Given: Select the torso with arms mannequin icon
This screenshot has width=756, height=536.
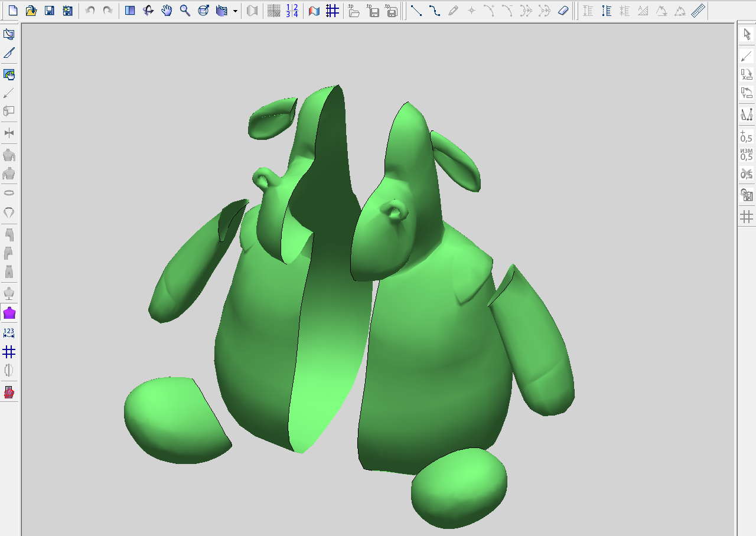Looking at the screenshot, I should pos(9,174).
